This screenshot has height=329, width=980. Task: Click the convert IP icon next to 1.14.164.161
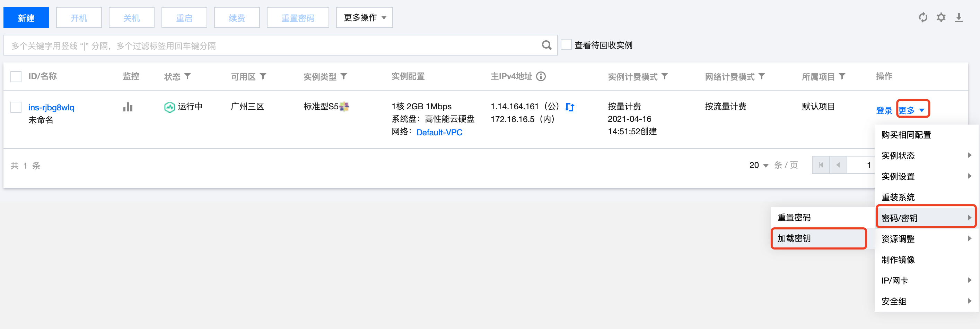tap(569, 107)
